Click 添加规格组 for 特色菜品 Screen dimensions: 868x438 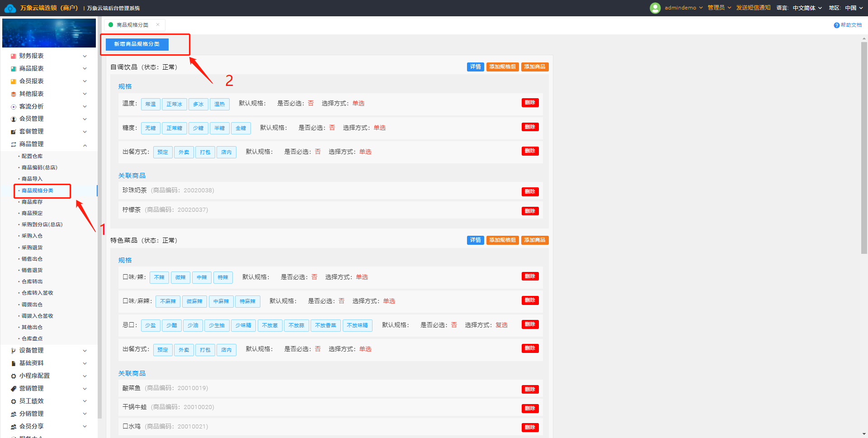click(x=502, y=240)
